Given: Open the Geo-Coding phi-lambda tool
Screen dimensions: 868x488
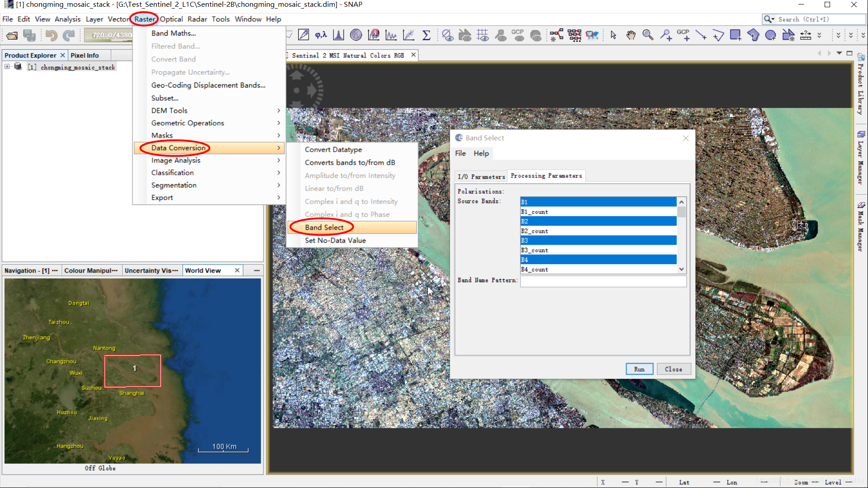Looking at the screenshot, I should point(321,35).
